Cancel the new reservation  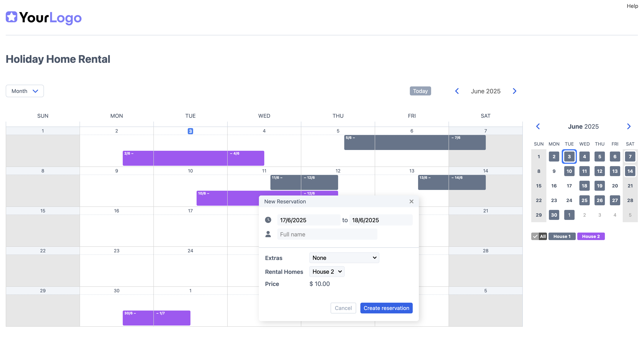(x=343, y=308)
